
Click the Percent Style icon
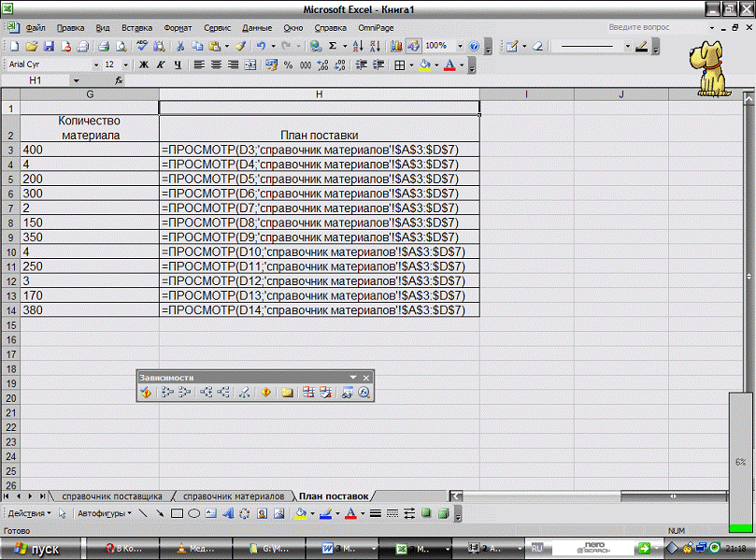tap(289, 65)
